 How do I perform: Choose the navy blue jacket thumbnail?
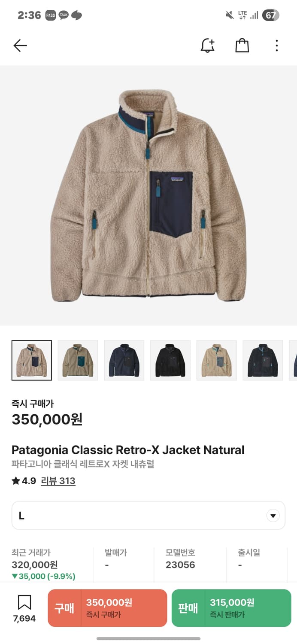[x=124, y=360]
